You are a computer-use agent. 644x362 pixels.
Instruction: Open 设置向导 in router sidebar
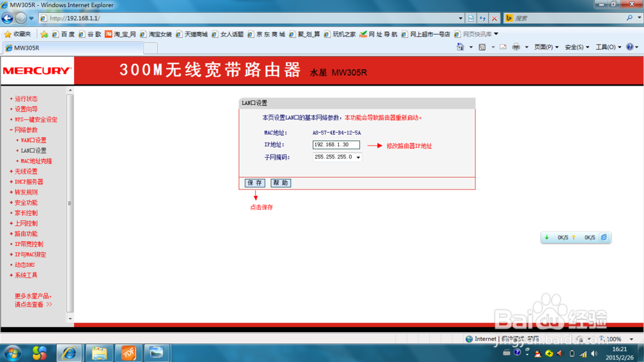26,109
